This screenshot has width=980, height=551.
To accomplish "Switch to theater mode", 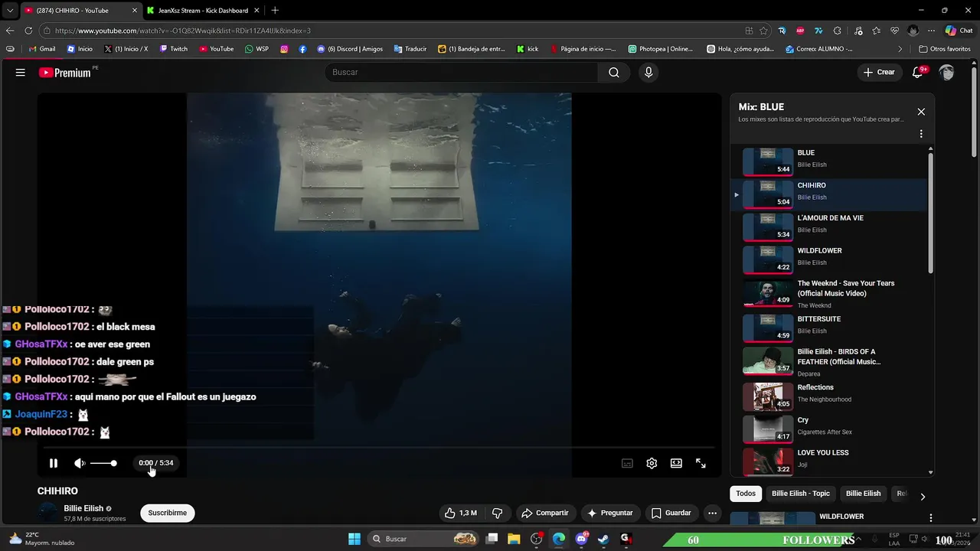I will coord(676,463).
